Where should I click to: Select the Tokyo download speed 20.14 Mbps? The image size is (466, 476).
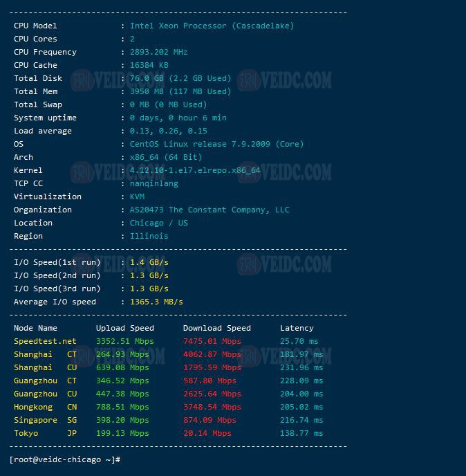207,433
